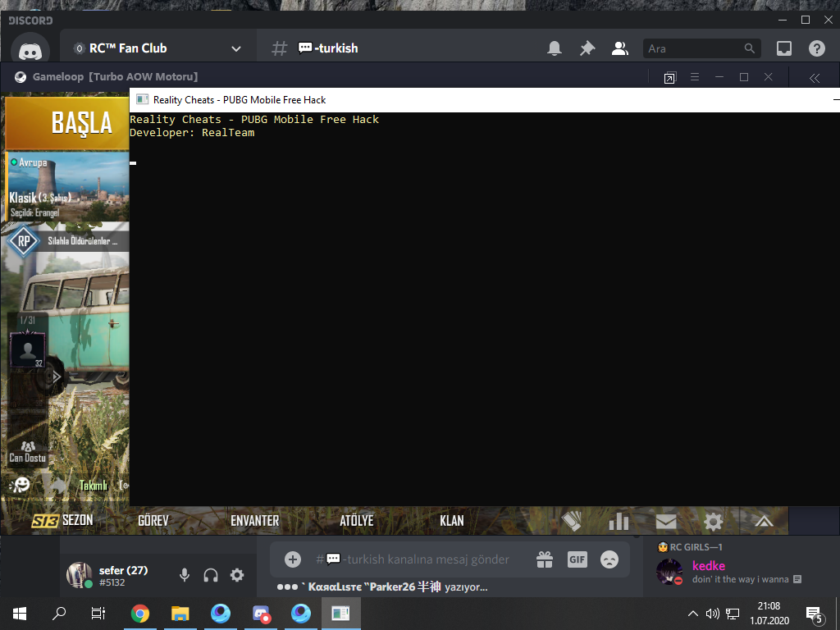This screenshot has height=630, width=840.
Task: Mute microphone in user panel
Action: (185, 575)
